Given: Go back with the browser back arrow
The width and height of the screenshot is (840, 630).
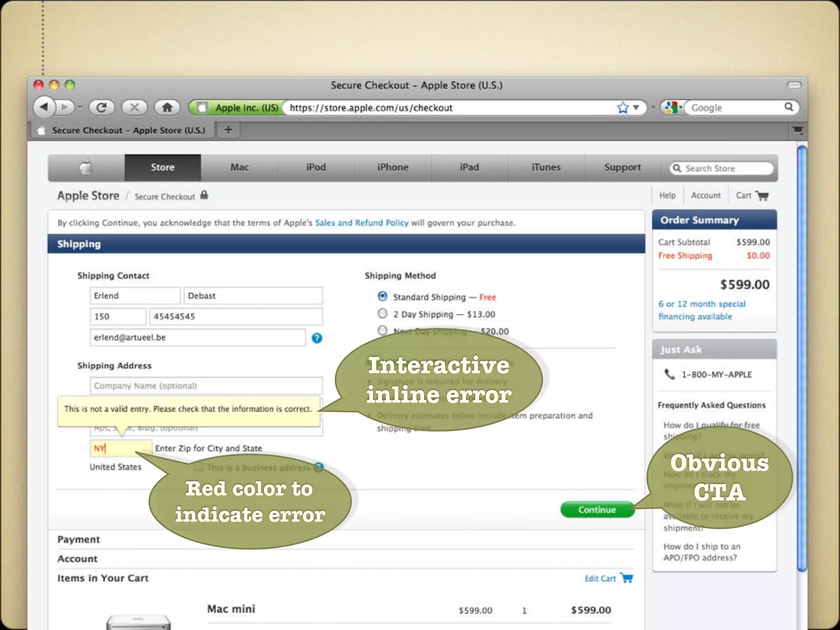Looking at the screenshot, I should click(x=44, y=107).
